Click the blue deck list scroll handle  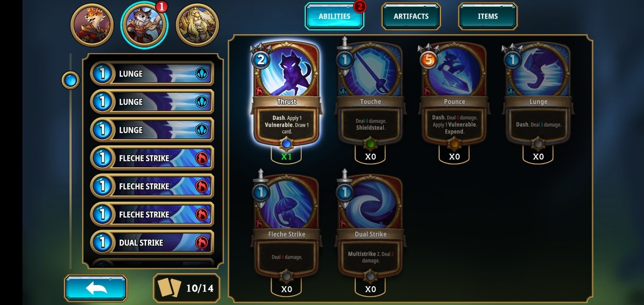coord(70,80)
